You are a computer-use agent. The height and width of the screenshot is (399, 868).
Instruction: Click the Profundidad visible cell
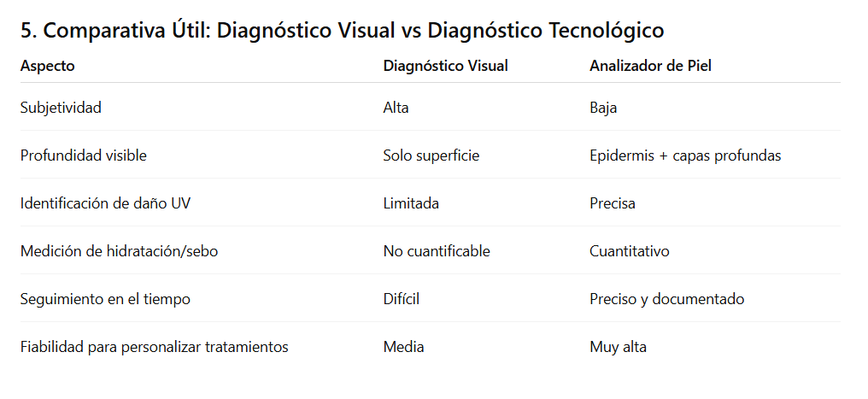[x=83, y=155]
